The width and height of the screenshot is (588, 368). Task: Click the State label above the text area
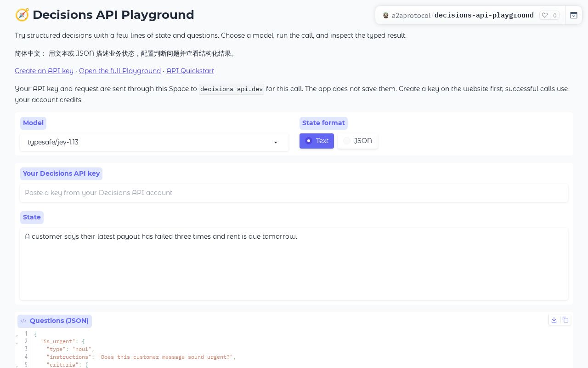point(32,217)
